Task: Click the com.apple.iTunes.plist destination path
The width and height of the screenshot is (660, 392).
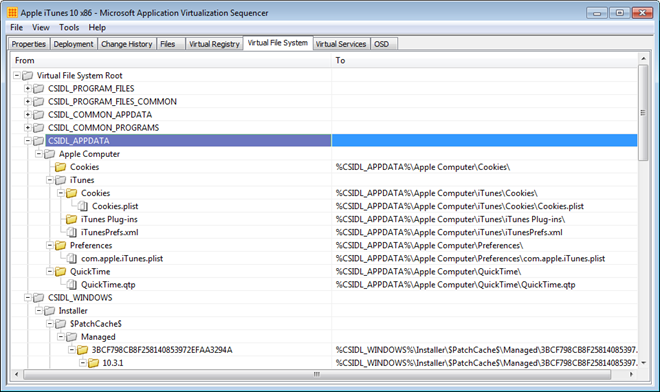Action: 470,259
